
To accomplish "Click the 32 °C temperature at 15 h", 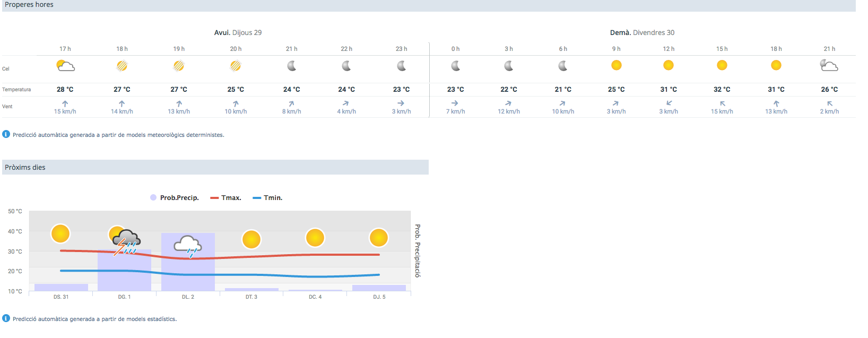I will point(722,90).
